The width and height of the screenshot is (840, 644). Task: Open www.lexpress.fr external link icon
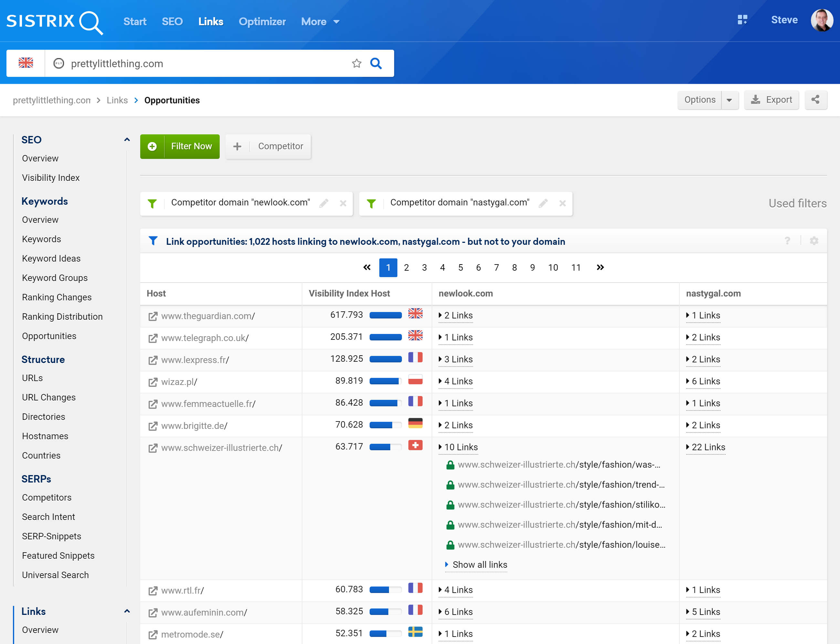pos(152,360)
